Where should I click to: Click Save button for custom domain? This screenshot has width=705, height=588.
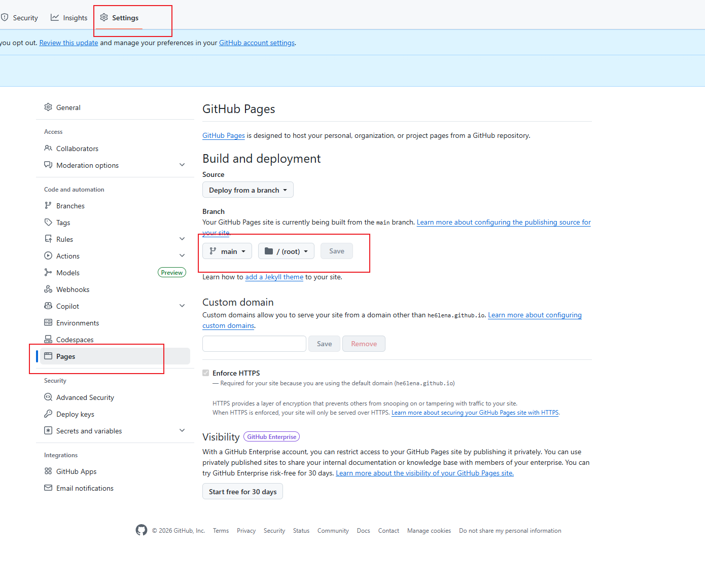[325, 344]
